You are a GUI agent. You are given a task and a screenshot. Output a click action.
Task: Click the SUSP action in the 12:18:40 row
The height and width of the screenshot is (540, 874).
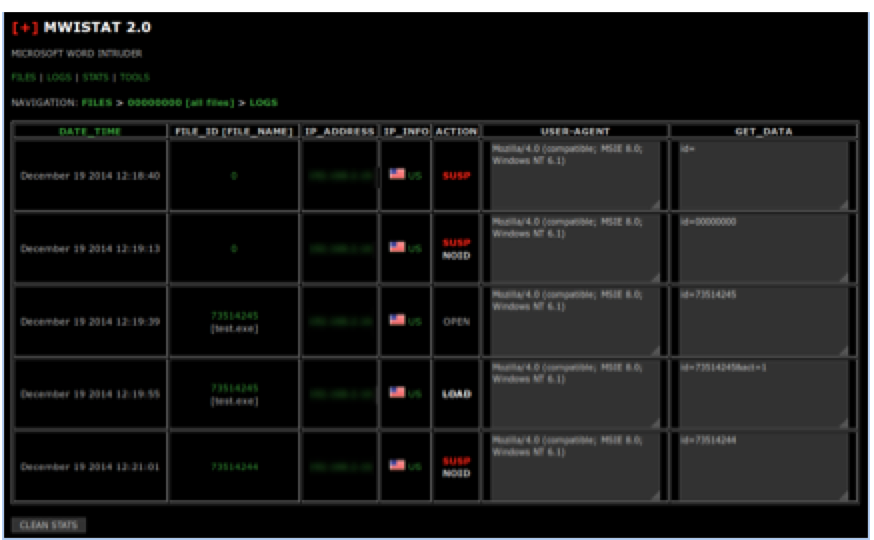pos(457,176)
